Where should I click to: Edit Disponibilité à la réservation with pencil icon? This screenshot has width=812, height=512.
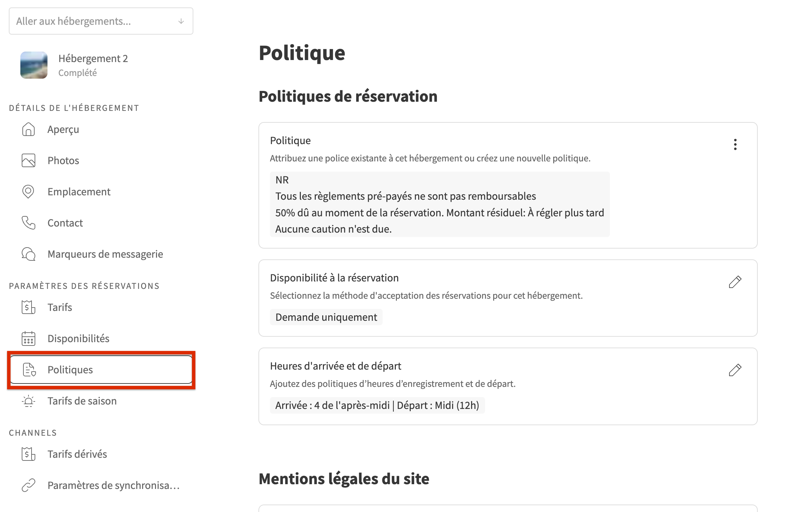pos(735,282)
